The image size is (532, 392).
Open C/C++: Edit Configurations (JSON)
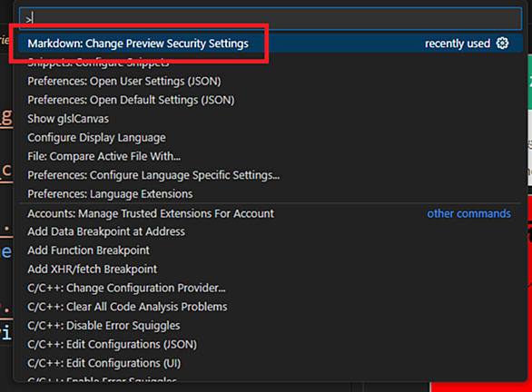pos(271,345)
